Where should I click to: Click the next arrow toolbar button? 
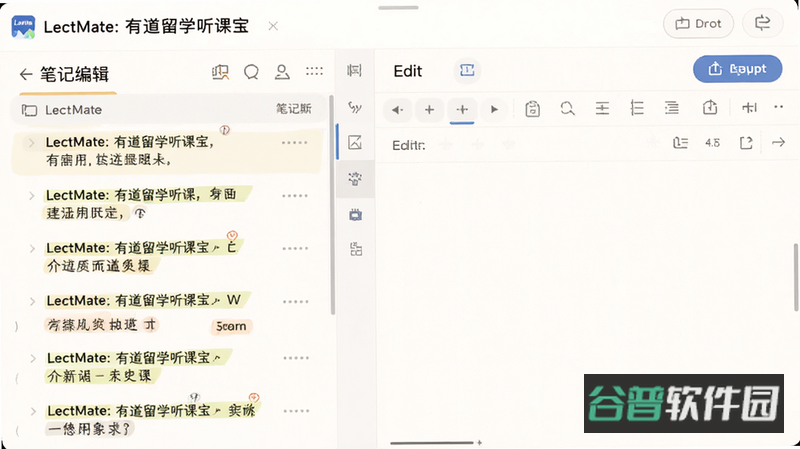click(x=494, y=109)
